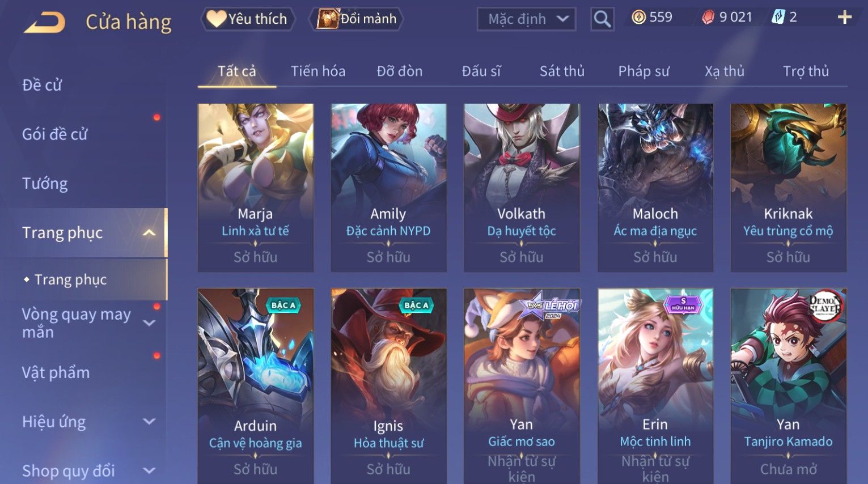Image resolution: width=868 pixels, height=484 pixels.
Task: Switch to the Pháp sư tab
Action: [x=643, y=71]
